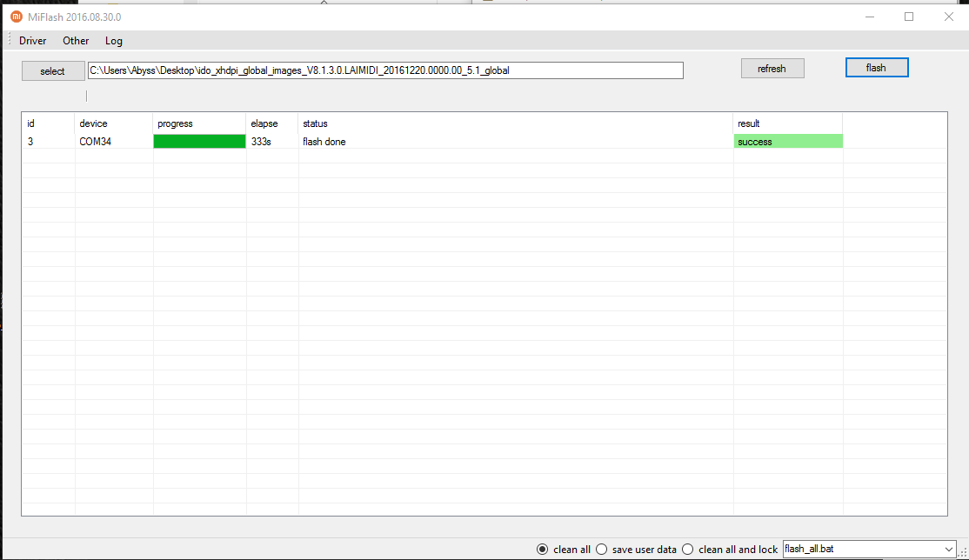Click the success result cell
The height and width of the screenshot is (560, 969).
pyautogui.click(x=788, y=142)
